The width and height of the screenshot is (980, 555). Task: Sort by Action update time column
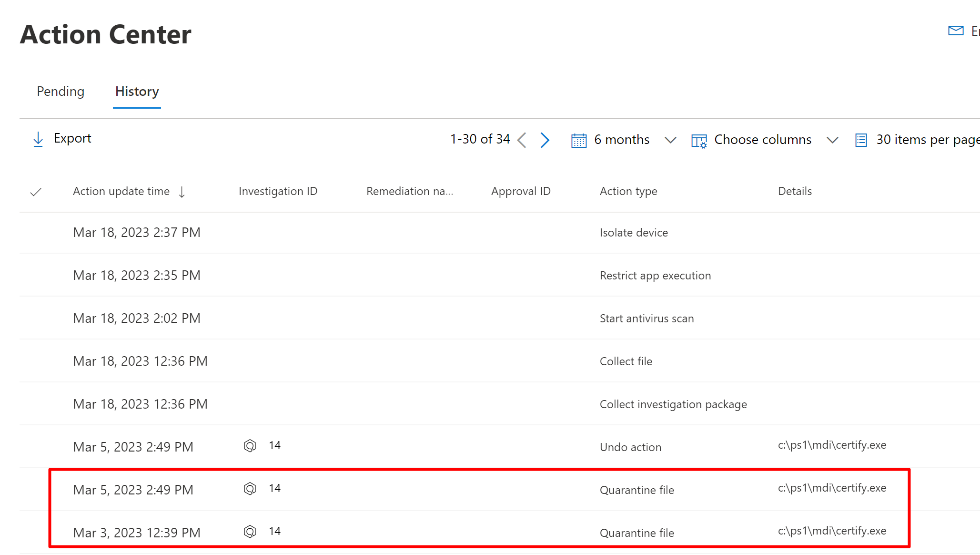121,191
